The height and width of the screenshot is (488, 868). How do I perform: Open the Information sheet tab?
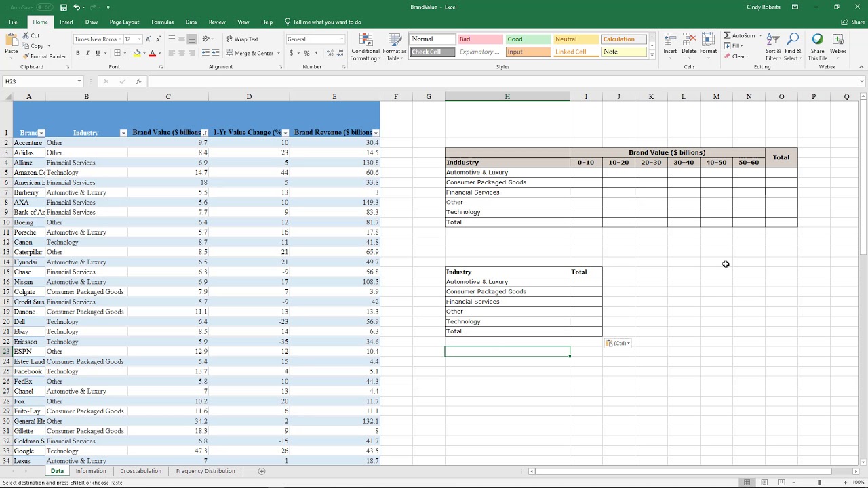coord(91,471)
